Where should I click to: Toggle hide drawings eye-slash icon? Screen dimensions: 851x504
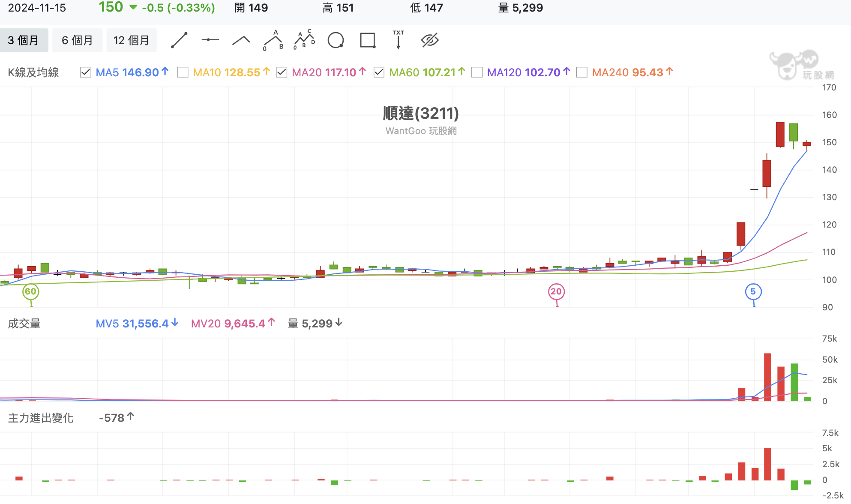point(430,40)
